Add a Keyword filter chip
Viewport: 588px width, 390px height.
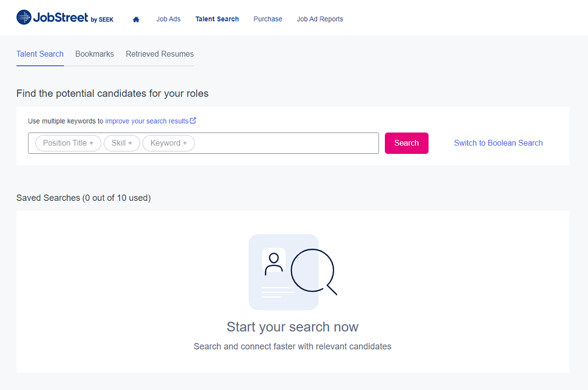[169, 143]
